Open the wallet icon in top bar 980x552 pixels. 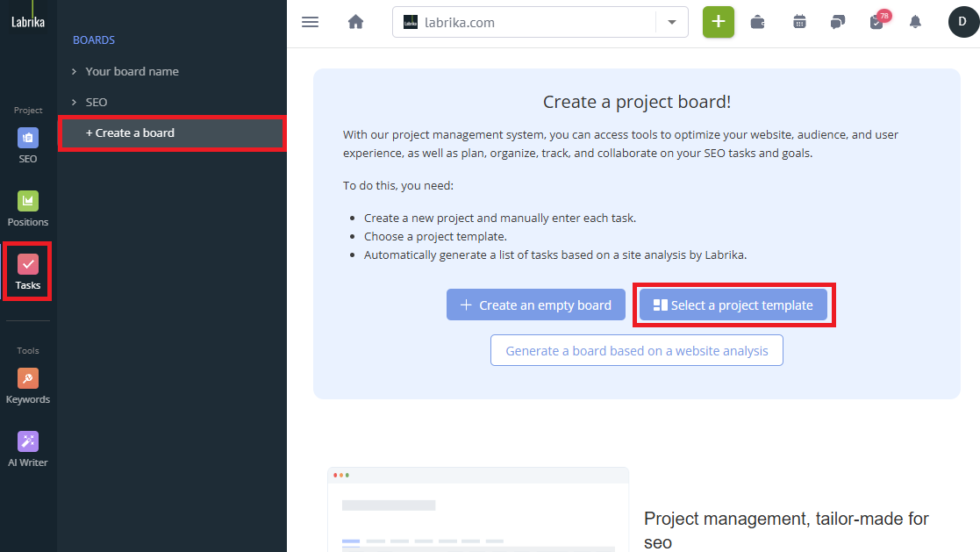click(758, 22)
